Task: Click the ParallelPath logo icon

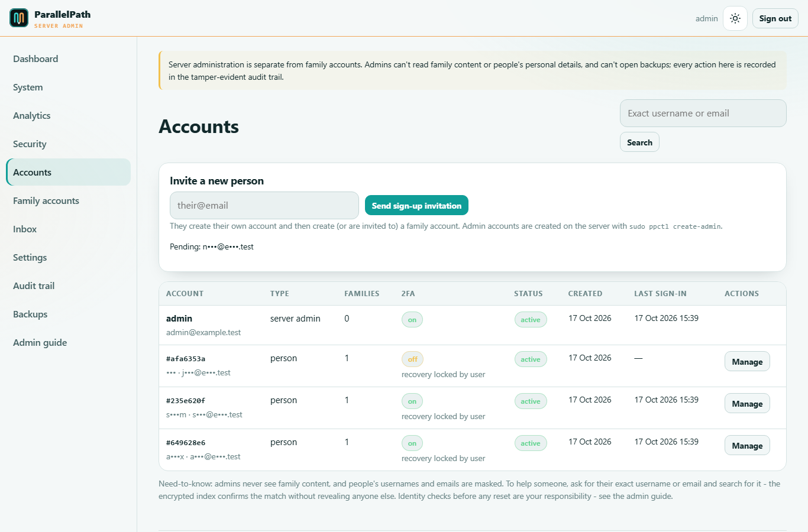Action: pos(19,18)
